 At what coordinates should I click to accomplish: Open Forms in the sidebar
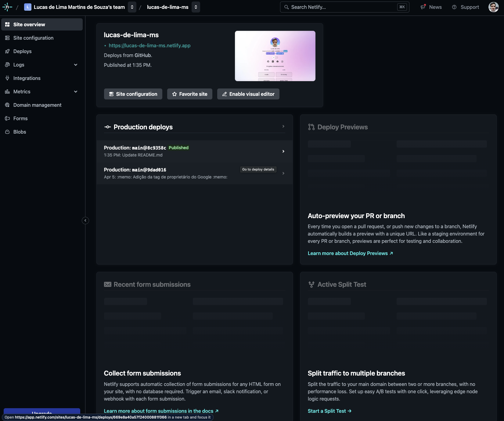[x=42, y=118]
